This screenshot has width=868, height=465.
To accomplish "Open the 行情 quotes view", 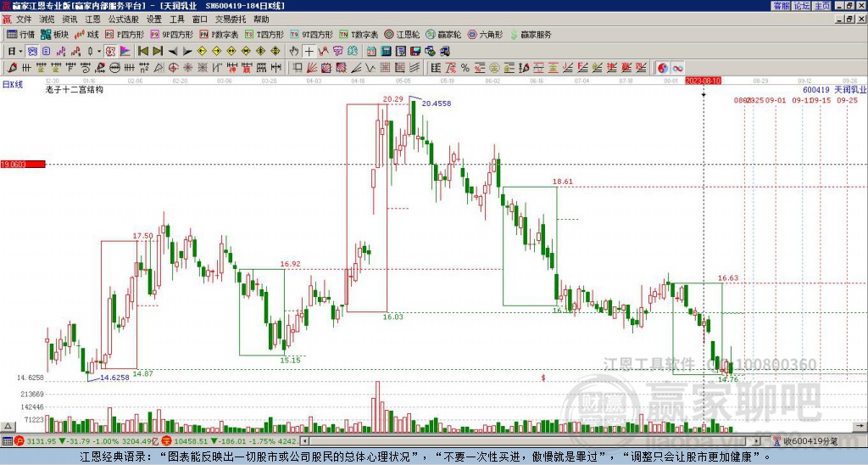I will tap(20, 34).
